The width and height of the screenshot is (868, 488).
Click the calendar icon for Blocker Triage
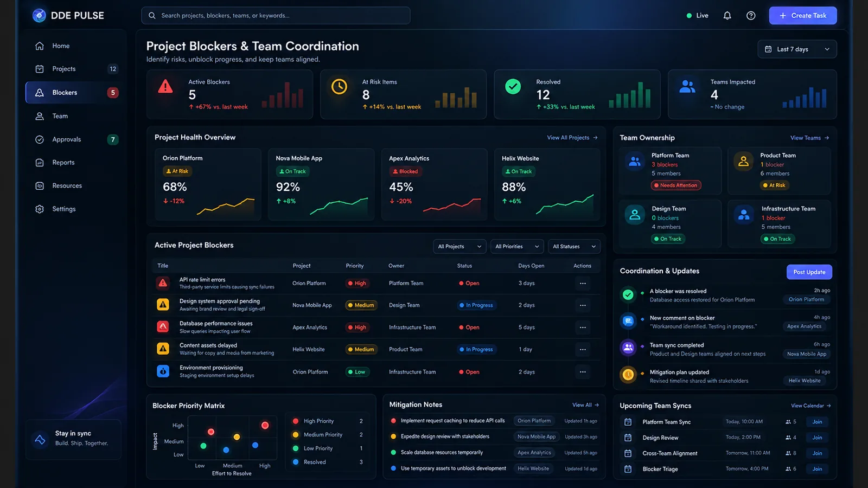tap(628, 469)
